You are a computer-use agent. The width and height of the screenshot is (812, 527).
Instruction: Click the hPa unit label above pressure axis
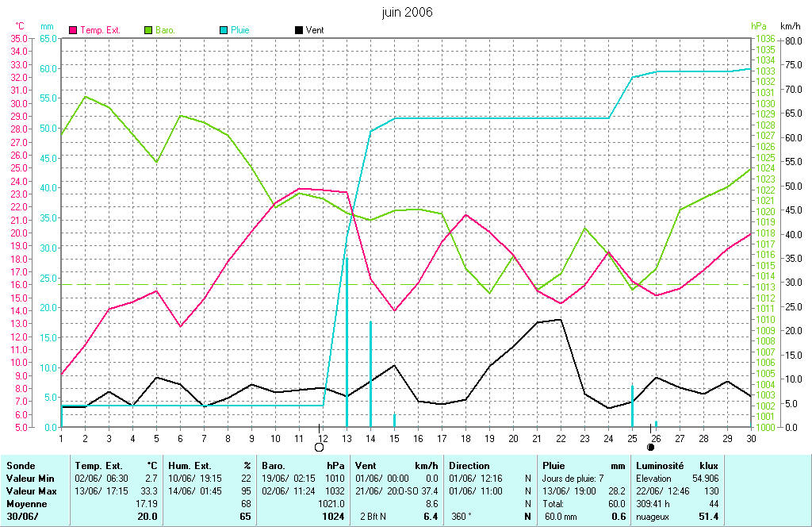coord(759,26)
